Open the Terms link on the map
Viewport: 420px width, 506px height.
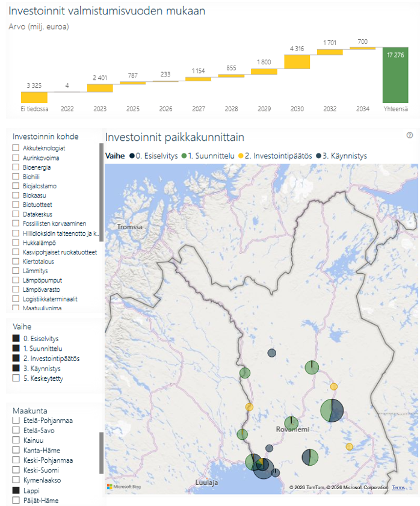[x=398, y=487]
